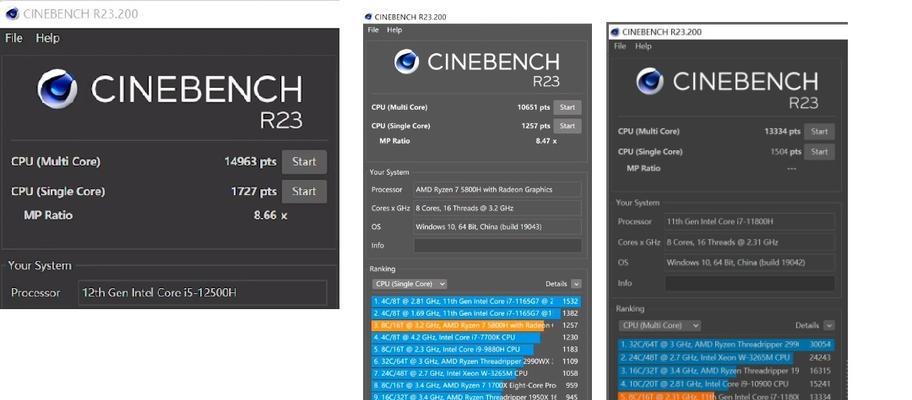Click the Processor field showing i5-12500H

(202, 292)
